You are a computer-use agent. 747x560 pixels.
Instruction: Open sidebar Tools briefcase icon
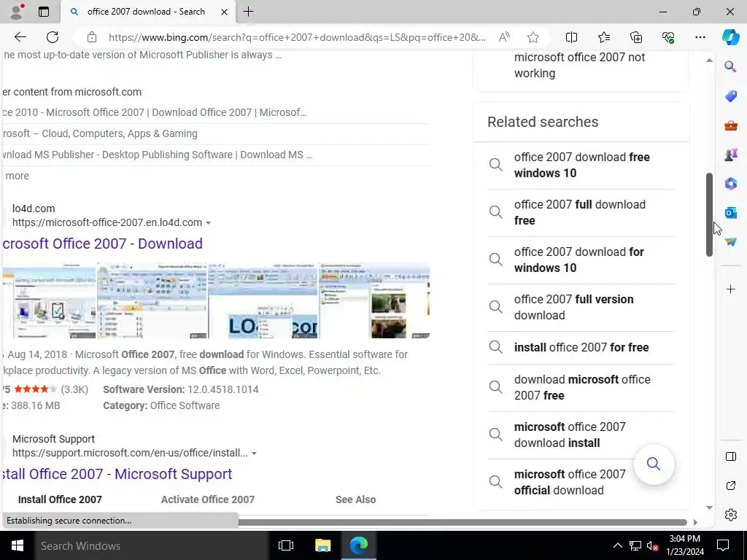point(730,125)
